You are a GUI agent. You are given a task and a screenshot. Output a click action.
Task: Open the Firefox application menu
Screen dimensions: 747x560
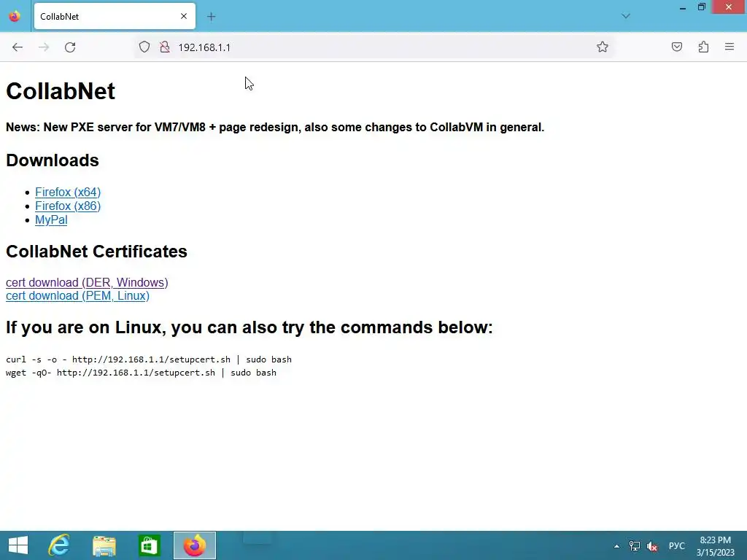tap(729, 47)
